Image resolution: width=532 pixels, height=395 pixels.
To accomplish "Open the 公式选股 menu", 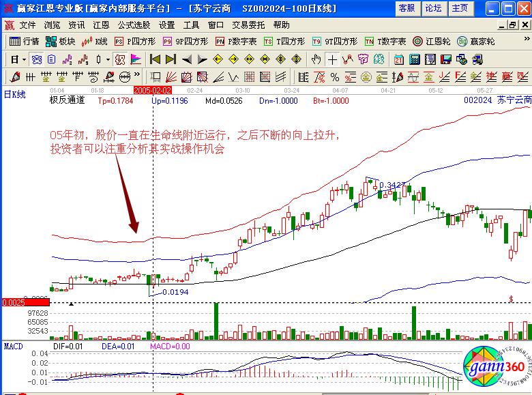I will click(134, 25).
